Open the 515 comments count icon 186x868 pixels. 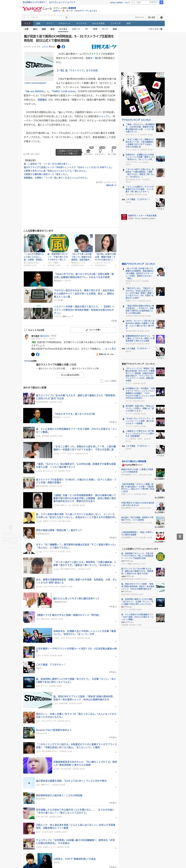click(45, 47)
